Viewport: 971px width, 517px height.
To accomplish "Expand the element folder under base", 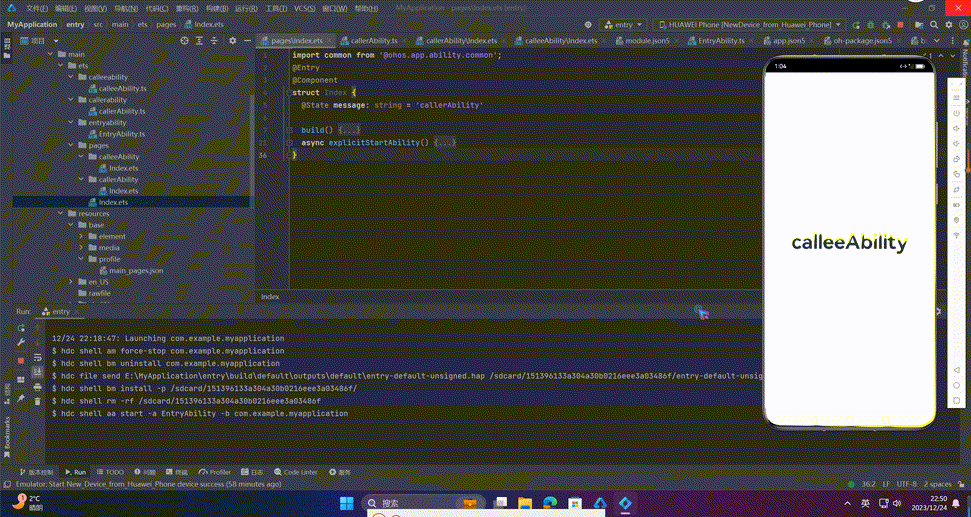I will pos(82,236).
